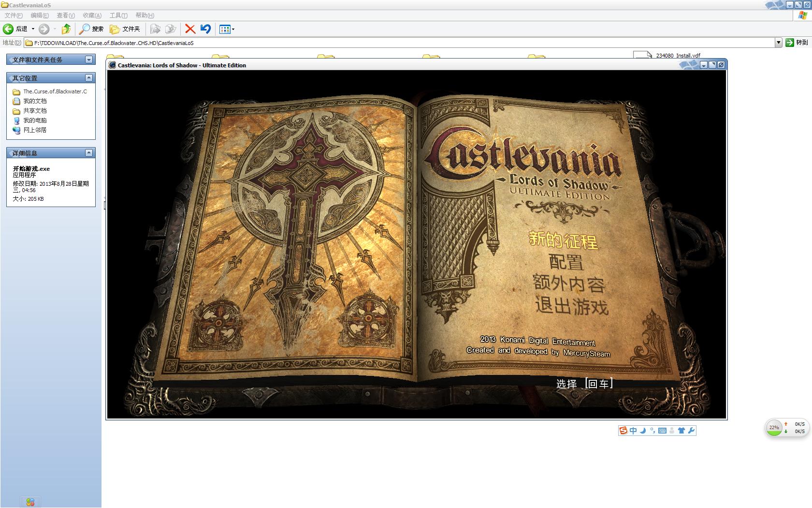Click the Windows flag logo icon

point(803,15)
